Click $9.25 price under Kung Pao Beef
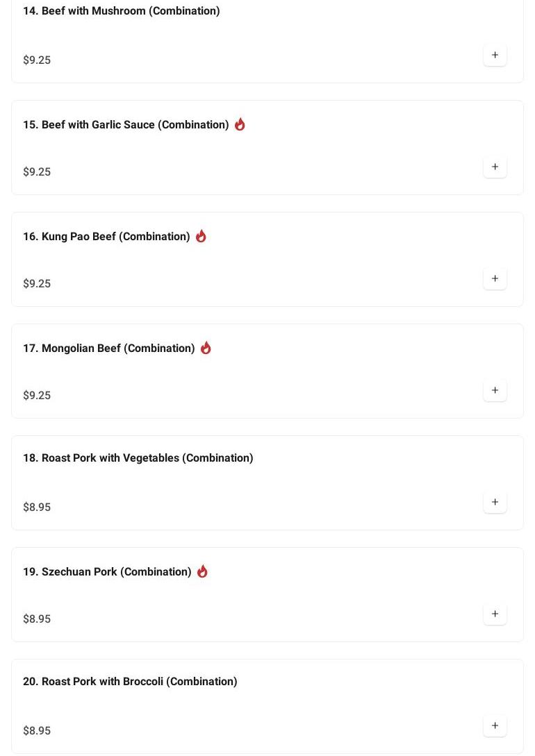The image size is (535, 756). click(37, 284)
